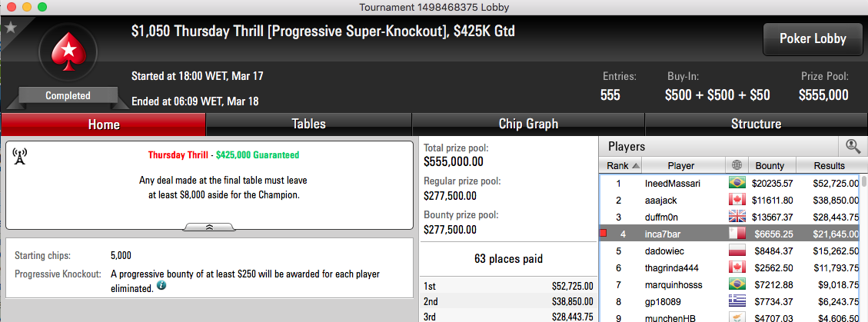868x322 pixels.
Task: Click the progressive knockout info icon
Action: click(161, 286)
